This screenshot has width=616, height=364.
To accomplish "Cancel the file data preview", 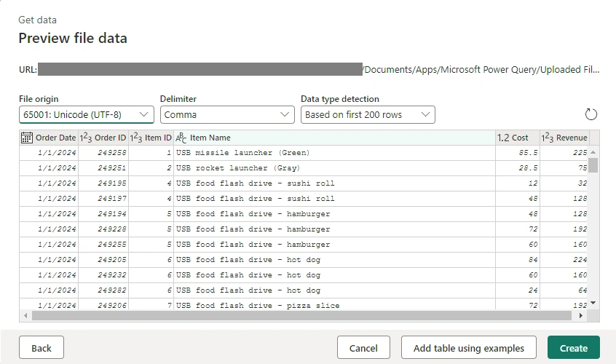I will coord(363,347).
